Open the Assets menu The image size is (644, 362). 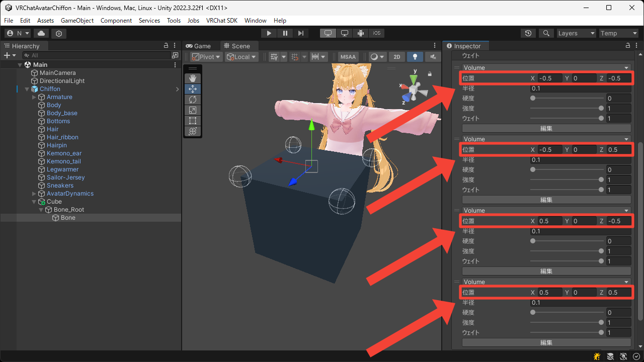45,21
